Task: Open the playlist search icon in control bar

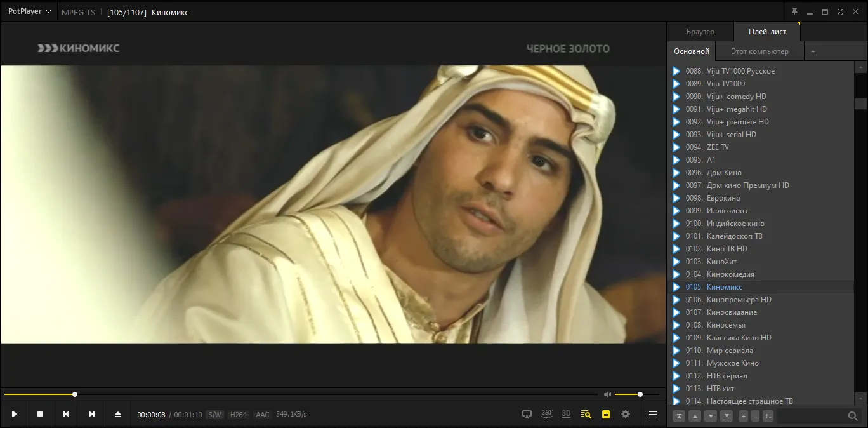Action: tap(586, 414)
